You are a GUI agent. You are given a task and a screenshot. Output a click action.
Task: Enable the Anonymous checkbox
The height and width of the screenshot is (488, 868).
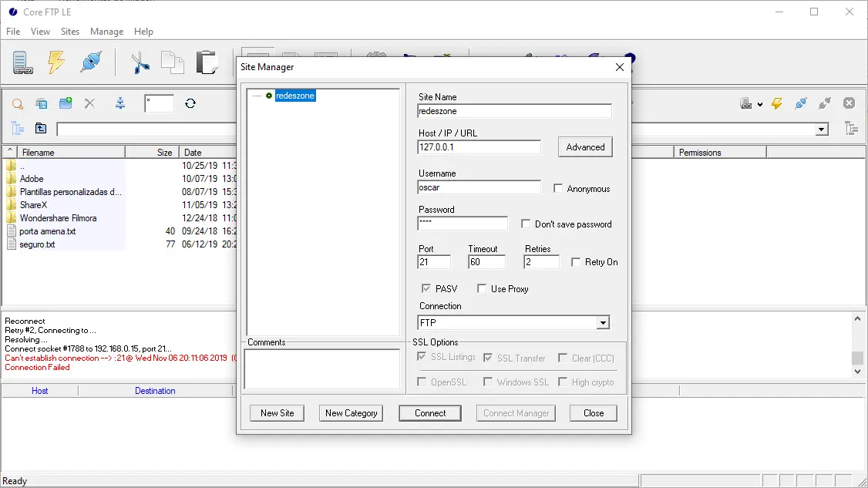(558, 188)
